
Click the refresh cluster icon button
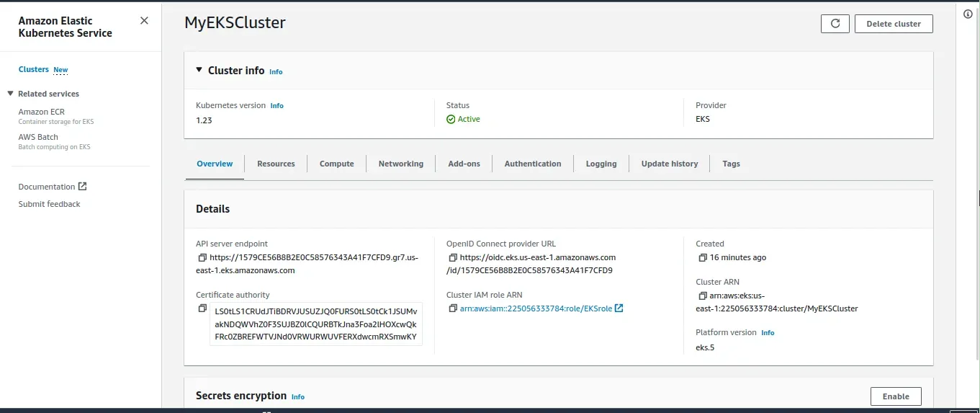(835, 24)
